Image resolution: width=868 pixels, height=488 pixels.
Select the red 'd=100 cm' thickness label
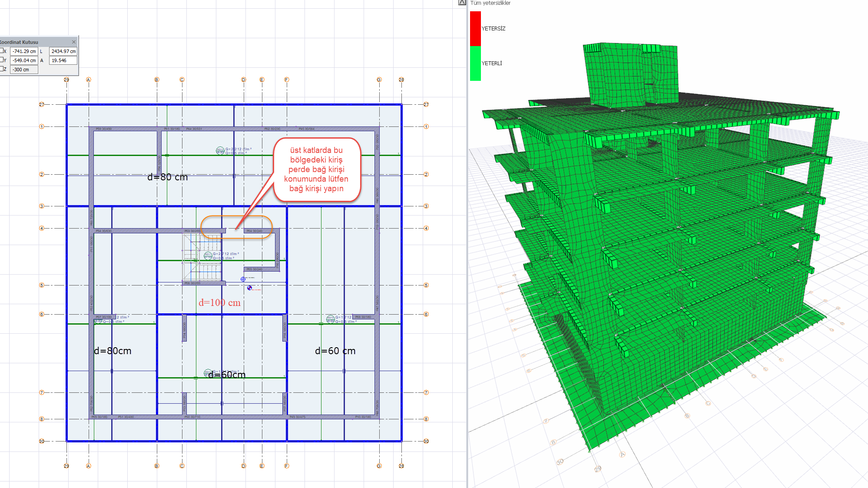pos(219,303)
